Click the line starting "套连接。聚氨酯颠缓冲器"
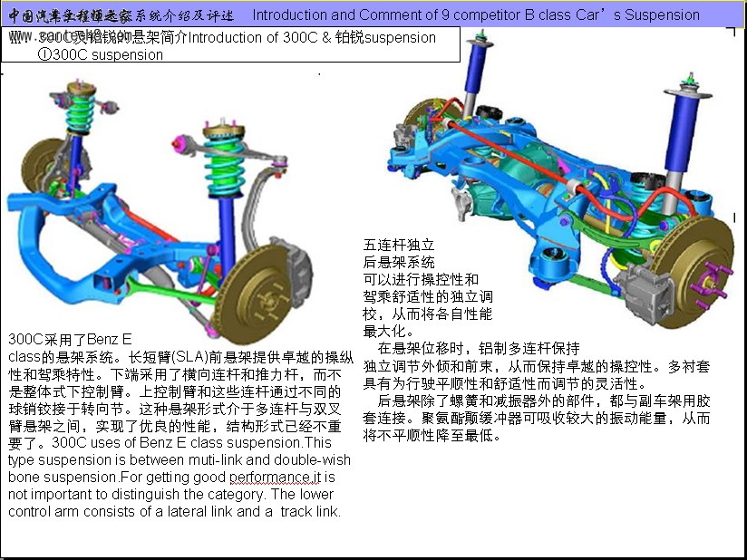 click(537, 418)
